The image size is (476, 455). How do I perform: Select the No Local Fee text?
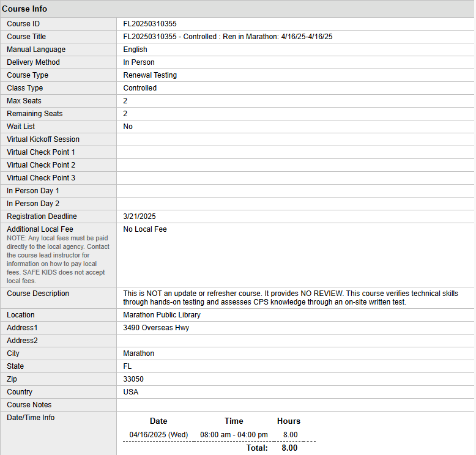[x=145, y=229]
